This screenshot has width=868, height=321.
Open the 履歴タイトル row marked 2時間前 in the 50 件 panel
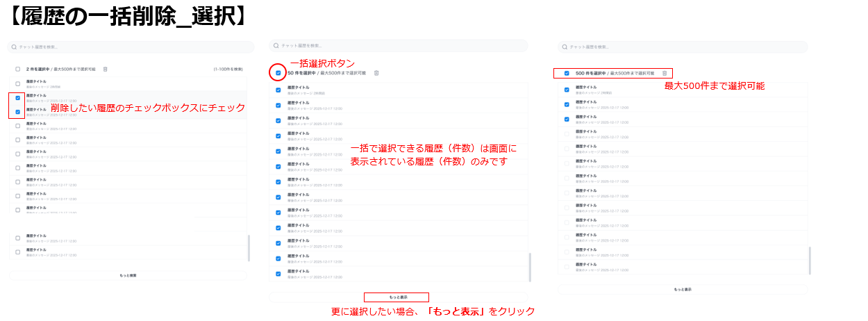399,90
